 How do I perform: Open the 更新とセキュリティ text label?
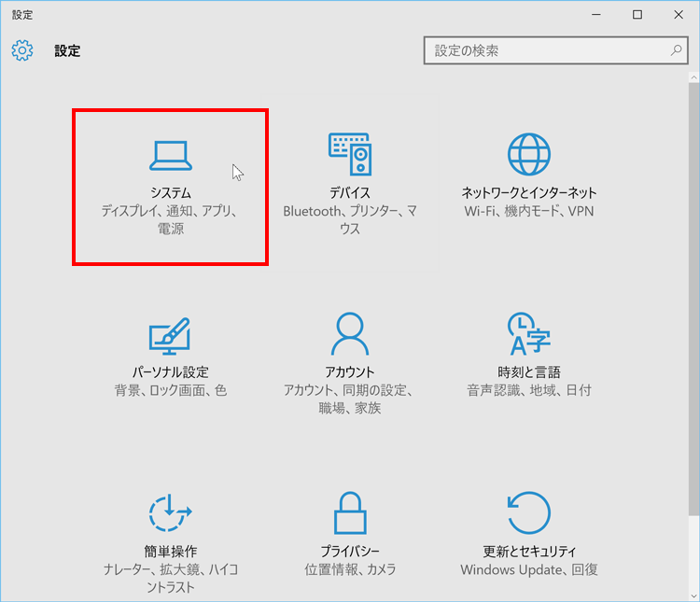(x=528, y=551)
